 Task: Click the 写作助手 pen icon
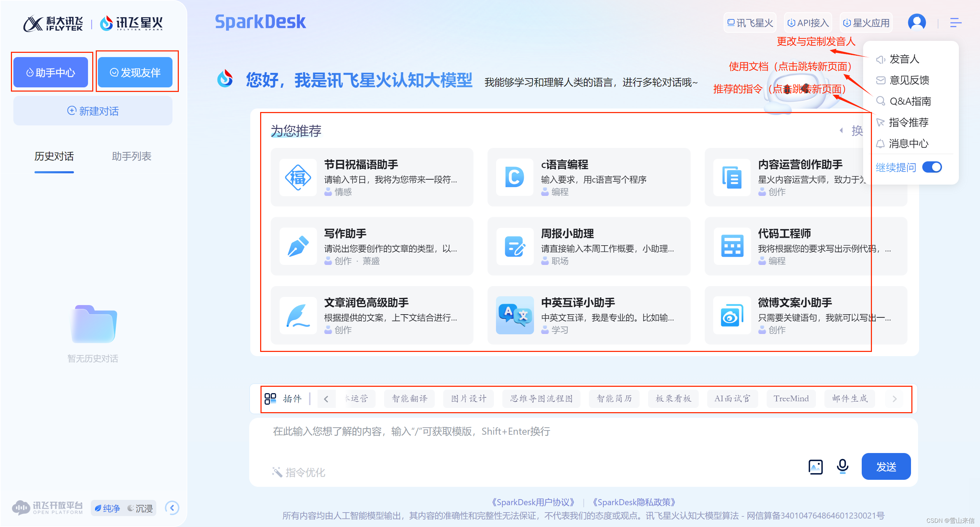click(x=298, y=246)
